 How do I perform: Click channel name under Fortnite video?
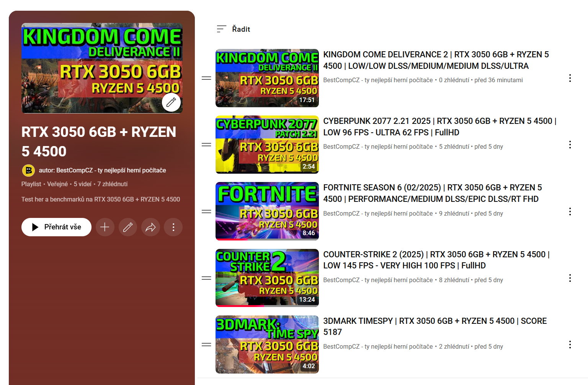coord(378,213)
